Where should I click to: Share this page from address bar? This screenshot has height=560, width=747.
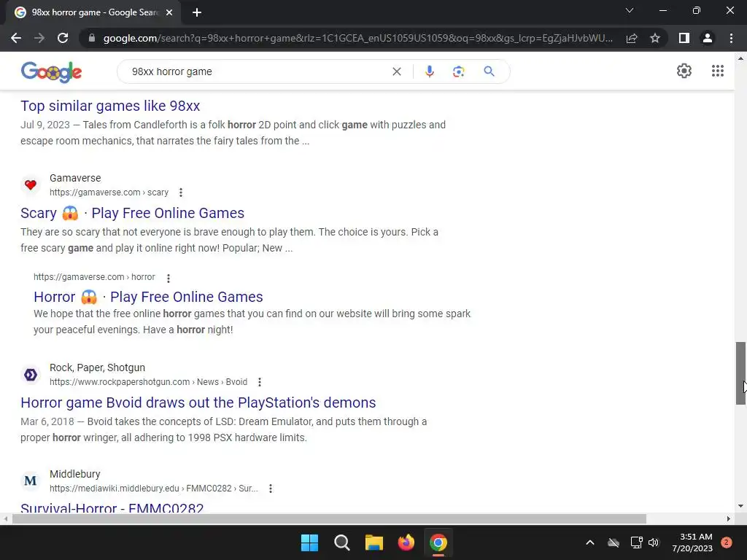coord(632,38)
